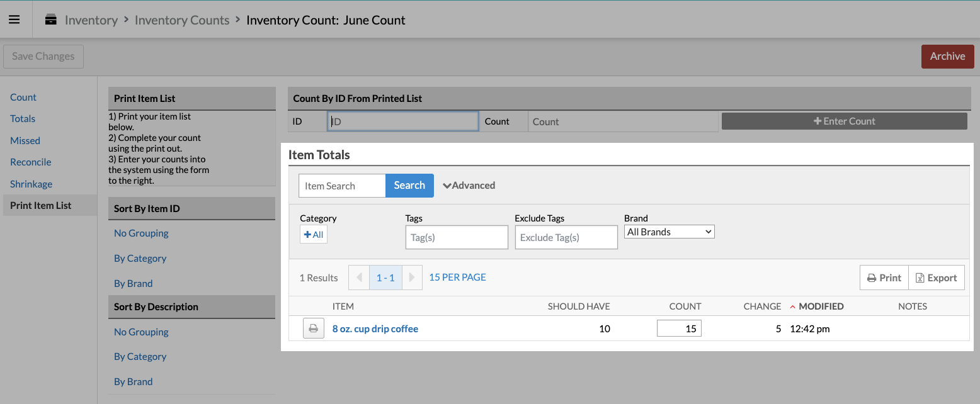Sort by the COUNT column header

685,306
